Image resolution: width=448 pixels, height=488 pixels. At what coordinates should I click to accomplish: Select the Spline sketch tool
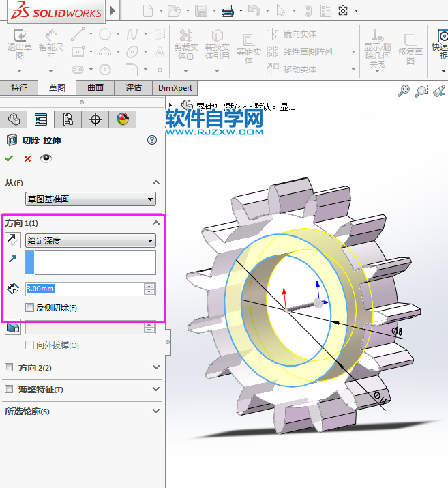132,34
